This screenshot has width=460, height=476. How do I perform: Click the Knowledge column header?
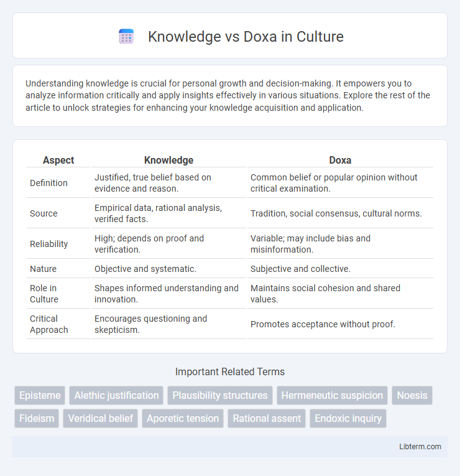tap(168, 160)
